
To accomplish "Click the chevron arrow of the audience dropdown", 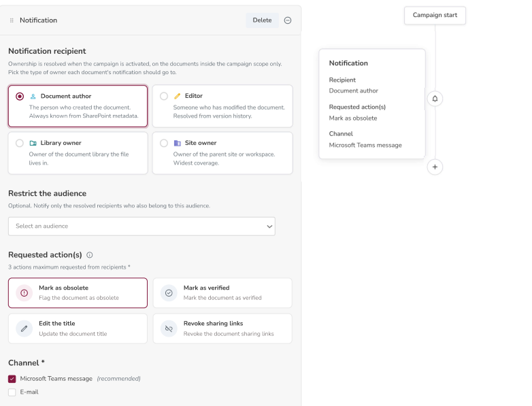I will coord(269,226).
